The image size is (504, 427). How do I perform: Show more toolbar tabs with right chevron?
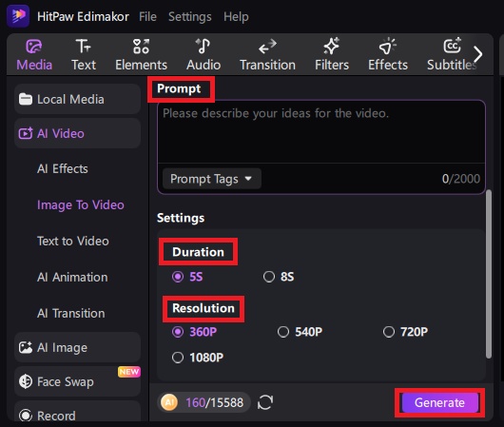478,54
